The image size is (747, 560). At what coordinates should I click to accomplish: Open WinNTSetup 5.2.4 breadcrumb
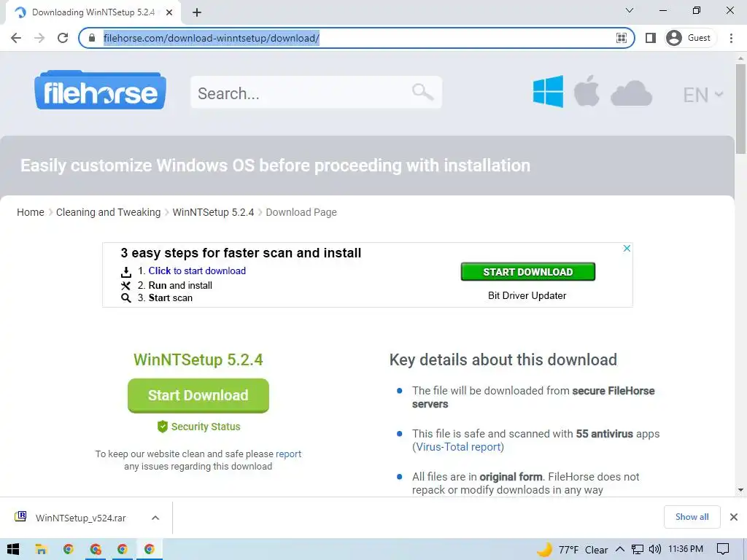[x=213, y=212]
